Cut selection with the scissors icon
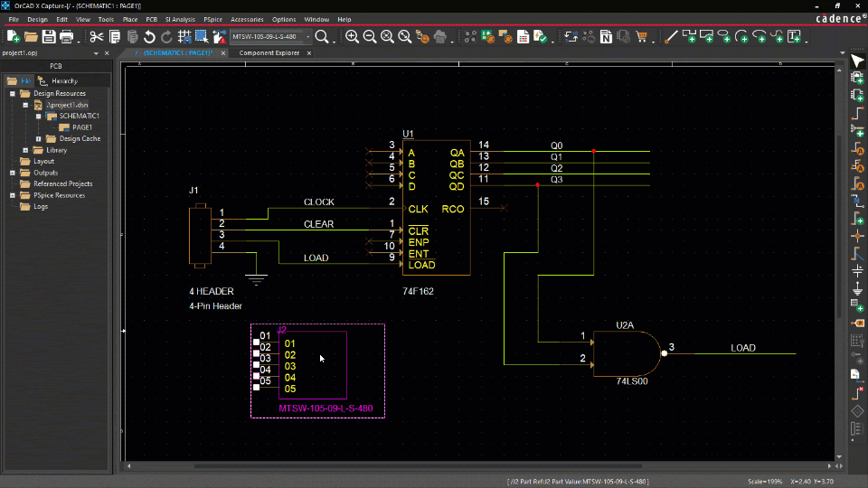Screen dimensions: 868x488 (x=97, y=37)
